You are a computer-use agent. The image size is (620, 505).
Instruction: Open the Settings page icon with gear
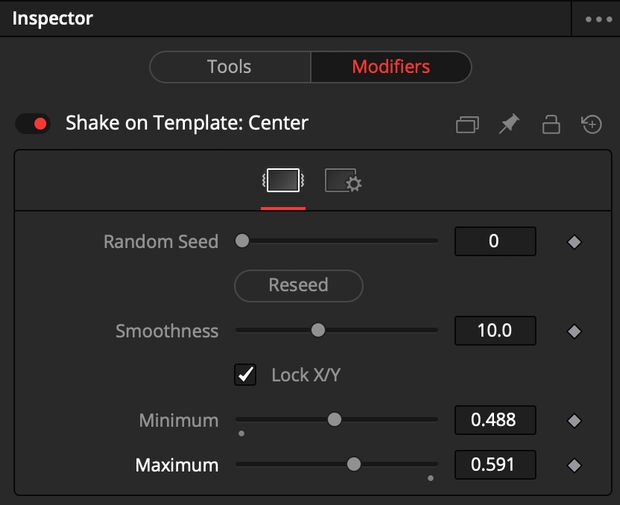point(343,181)
